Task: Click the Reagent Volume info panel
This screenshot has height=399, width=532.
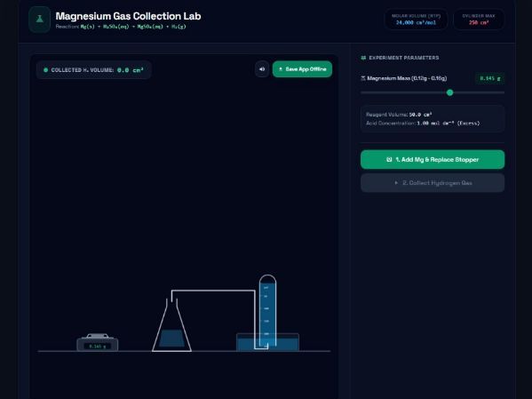Action: (x=433, y=119)
